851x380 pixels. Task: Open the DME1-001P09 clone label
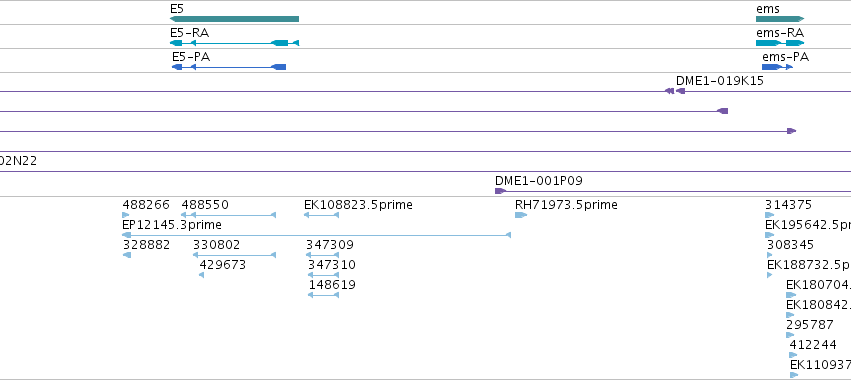pyautogui.click(x=539, y=181)
